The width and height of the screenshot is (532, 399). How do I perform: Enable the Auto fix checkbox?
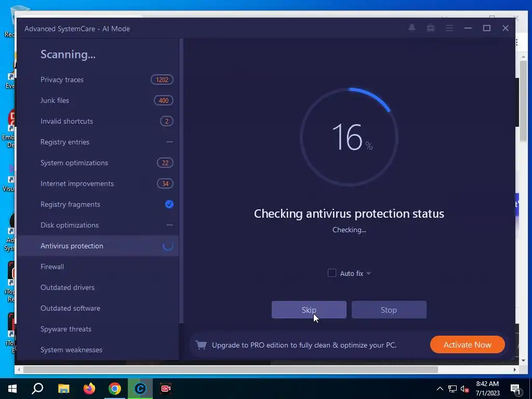(332, 273)
